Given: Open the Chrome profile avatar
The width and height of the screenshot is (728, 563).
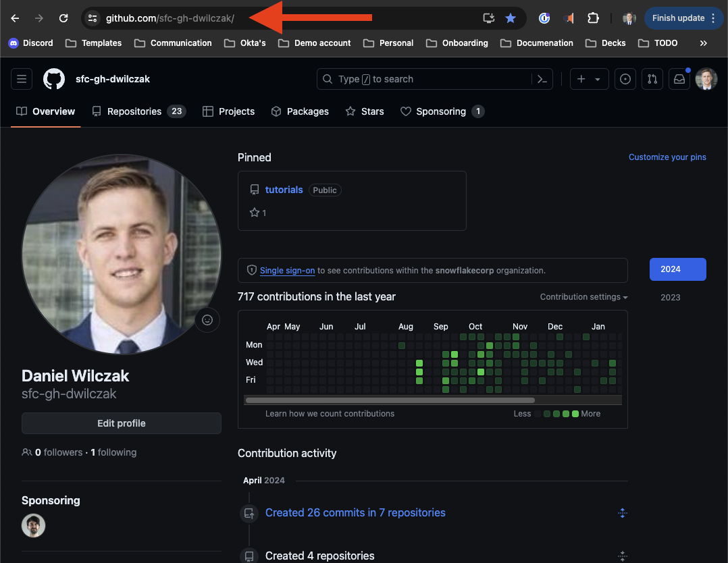Looking at the screenshot, I should [629, 18].
